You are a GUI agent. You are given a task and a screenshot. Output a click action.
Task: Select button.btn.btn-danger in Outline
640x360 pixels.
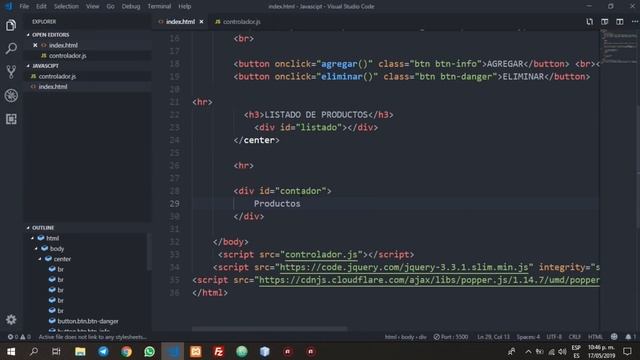point(88,321)
